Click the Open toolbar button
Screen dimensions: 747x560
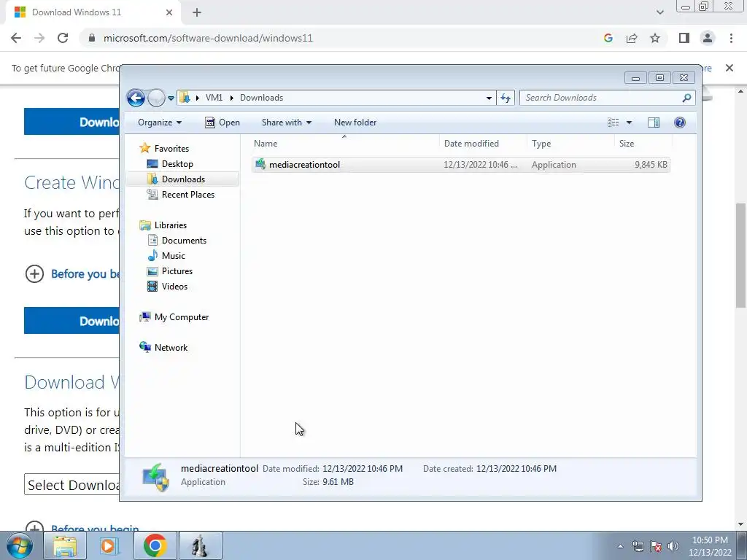222,122
